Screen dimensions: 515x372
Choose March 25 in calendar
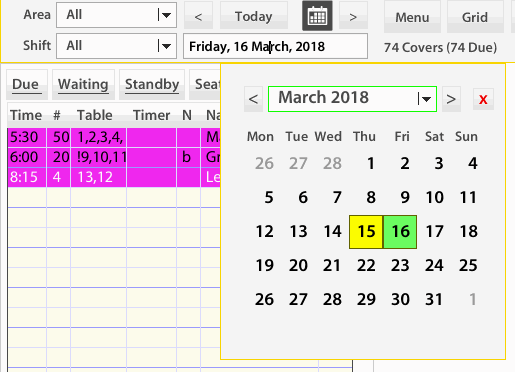click(x=468, y=266)
